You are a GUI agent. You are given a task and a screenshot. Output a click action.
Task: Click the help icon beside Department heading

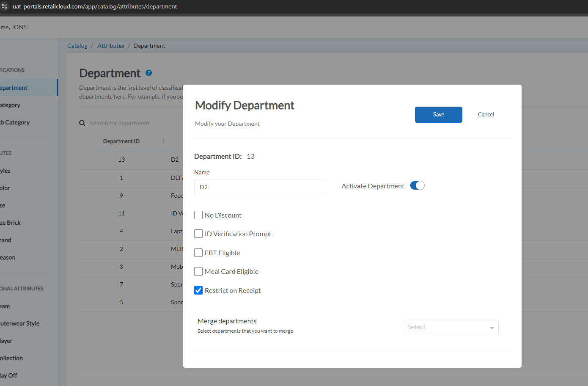[x=148, y=73]
